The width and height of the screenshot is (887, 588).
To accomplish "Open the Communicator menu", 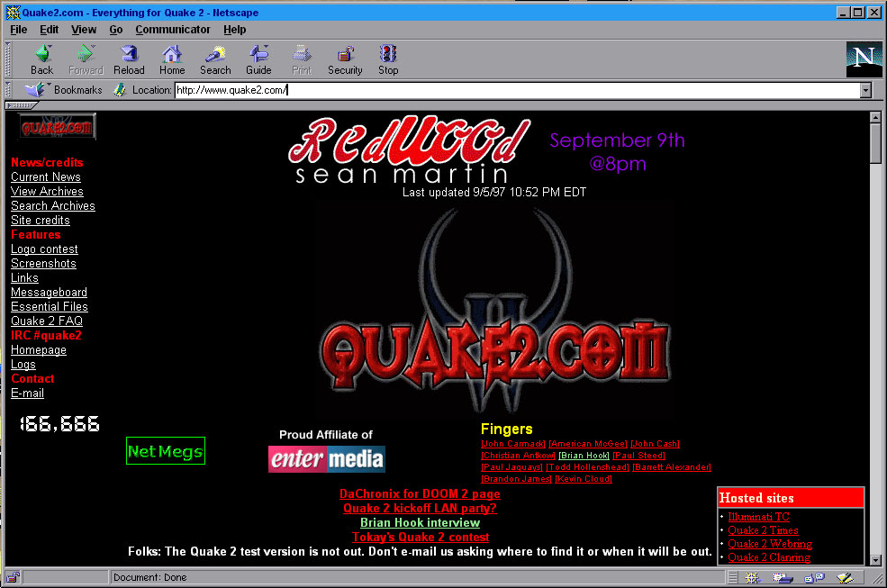I will pos(173,30).
